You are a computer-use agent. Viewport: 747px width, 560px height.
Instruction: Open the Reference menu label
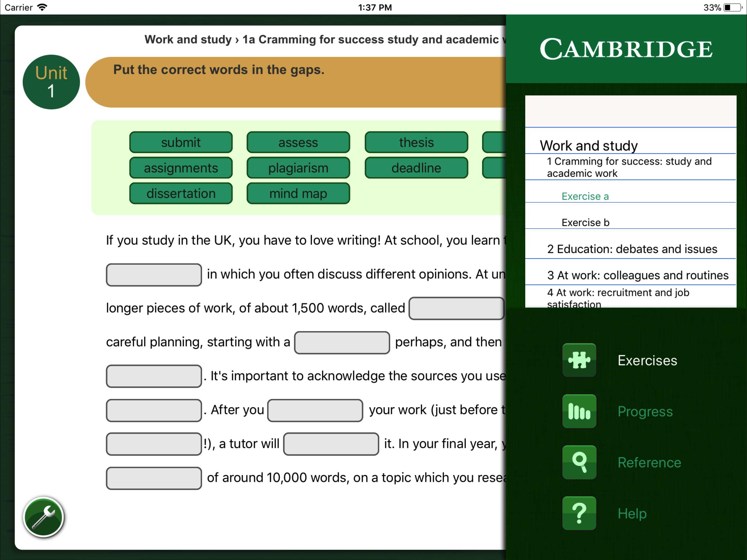coord(649,462)
